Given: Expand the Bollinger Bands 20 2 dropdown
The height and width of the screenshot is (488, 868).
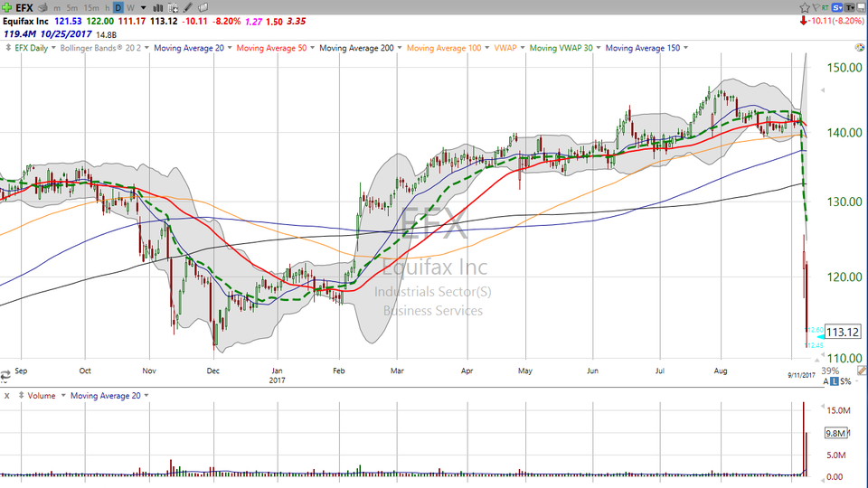Looking at the screenshot, I should coord(146,48).
